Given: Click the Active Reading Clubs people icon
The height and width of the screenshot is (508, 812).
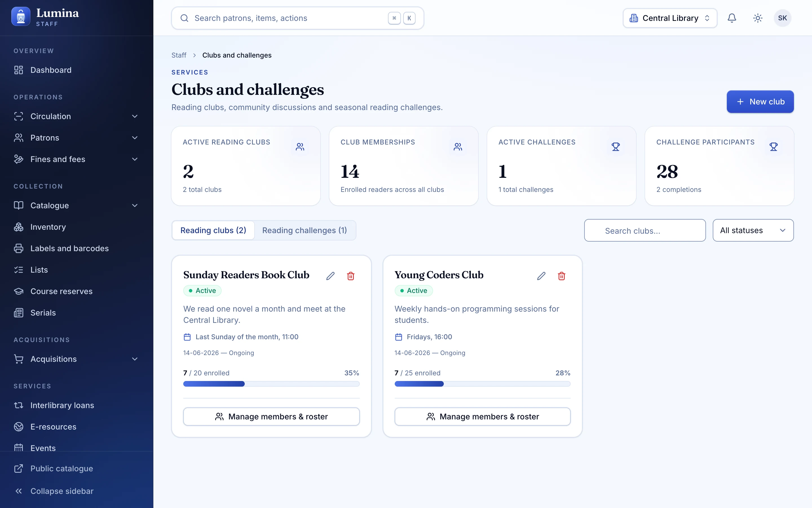Looking at the screenshot, I should tap(300, 147).
